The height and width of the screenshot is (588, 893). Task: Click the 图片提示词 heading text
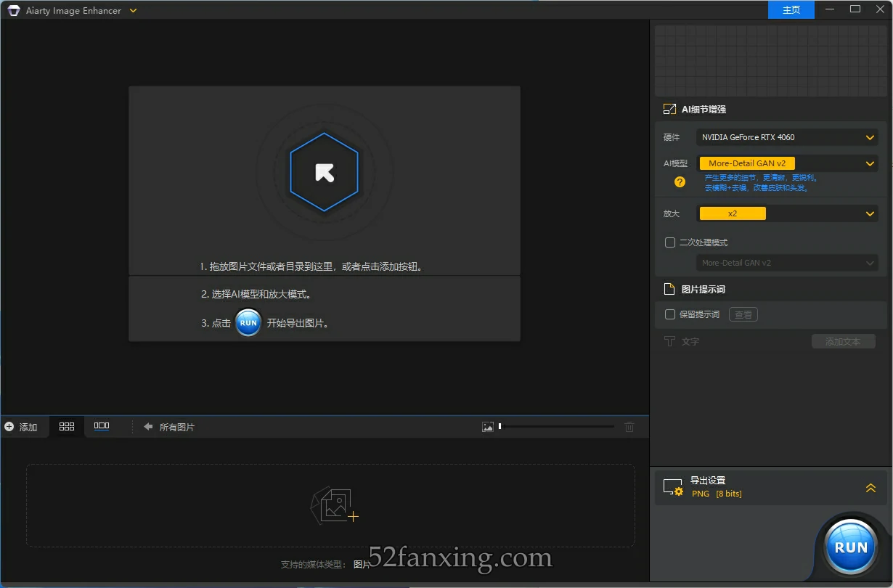pos(704,289)
